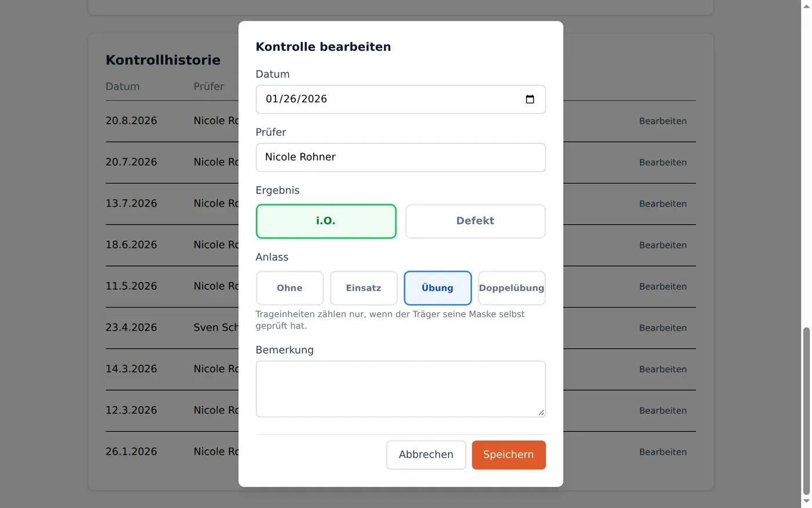Edit the 11.5.2026 entry via Bearbeiten

[x=663, y=287]
